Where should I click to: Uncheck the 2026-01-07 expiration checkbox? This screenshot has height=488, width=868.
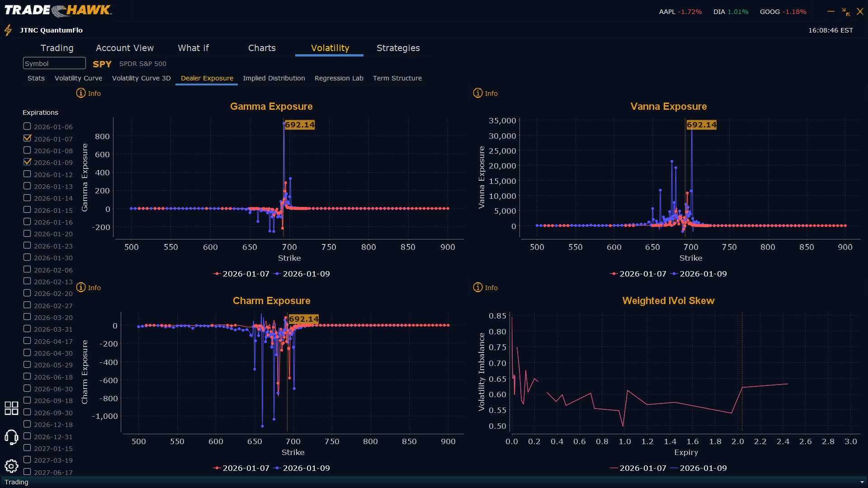click(x=27, y=138)
